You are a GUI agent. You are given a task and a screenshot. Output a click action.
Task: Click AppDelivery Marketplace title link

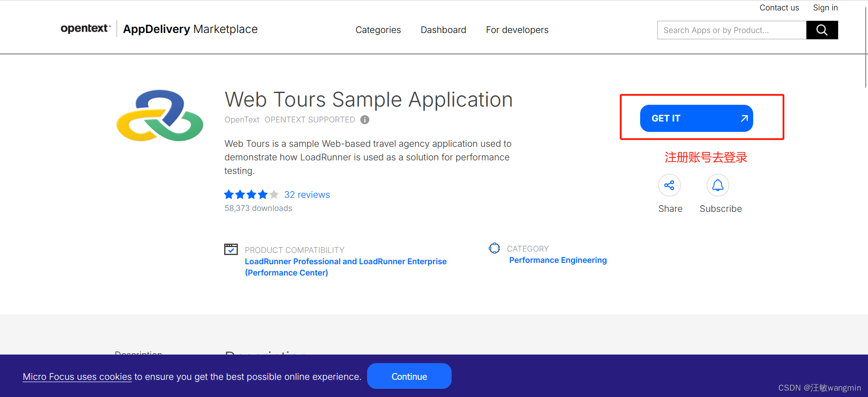pos(190,29)
